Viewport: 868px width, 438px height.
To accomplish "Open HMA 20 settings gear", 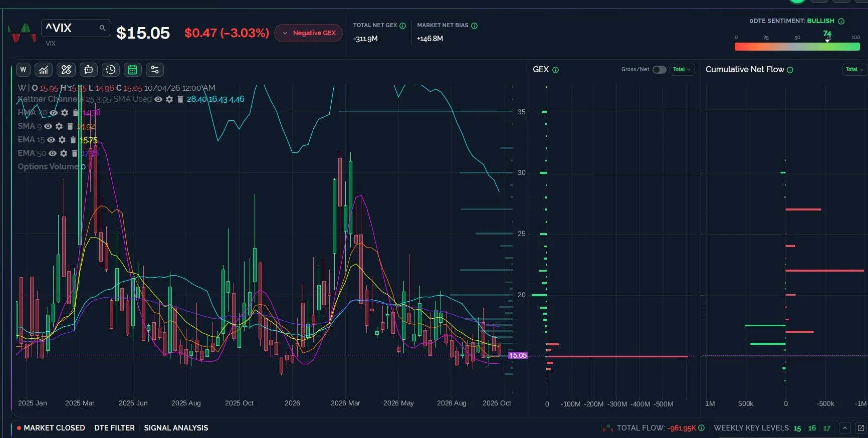I will [64, 113].
